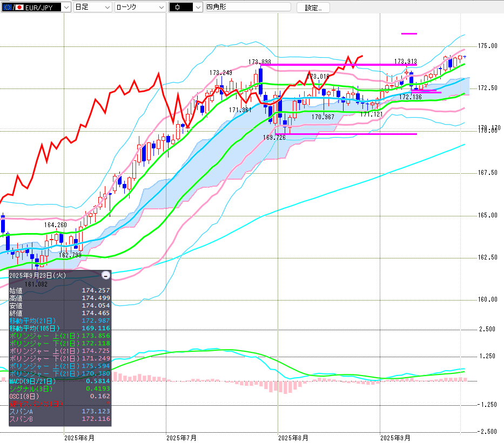
Task: Click the 2025年9月23日(火) panel date header
Action: point(38,275)
